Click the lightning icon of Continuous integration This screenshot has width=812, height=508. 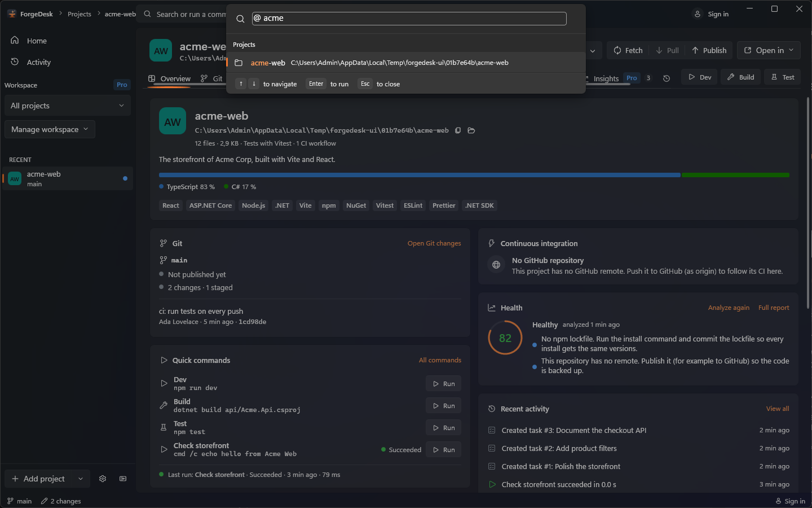pyautogui.click(x=492, y=243)
